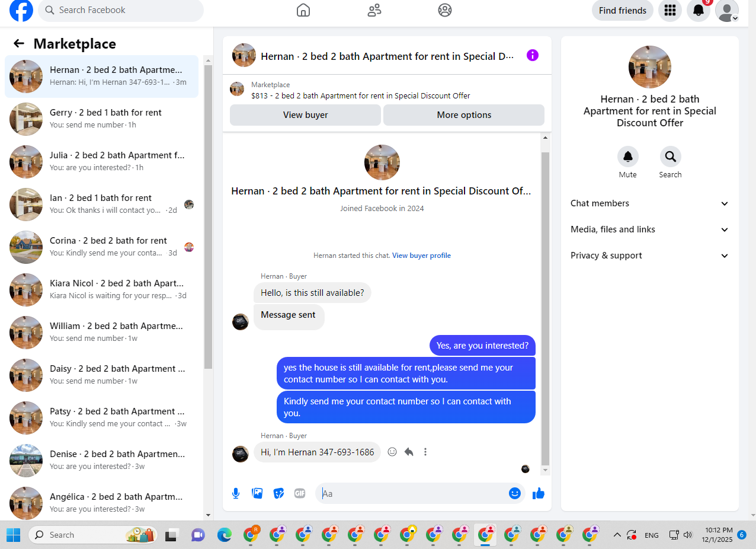
Task: Open Patsy conversation in the list
Action: point(102,418)
